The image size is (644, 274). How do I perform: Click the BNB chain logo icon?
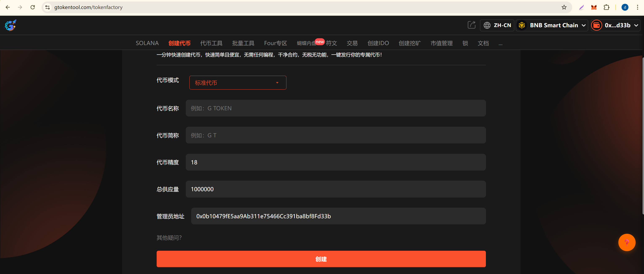522,25
